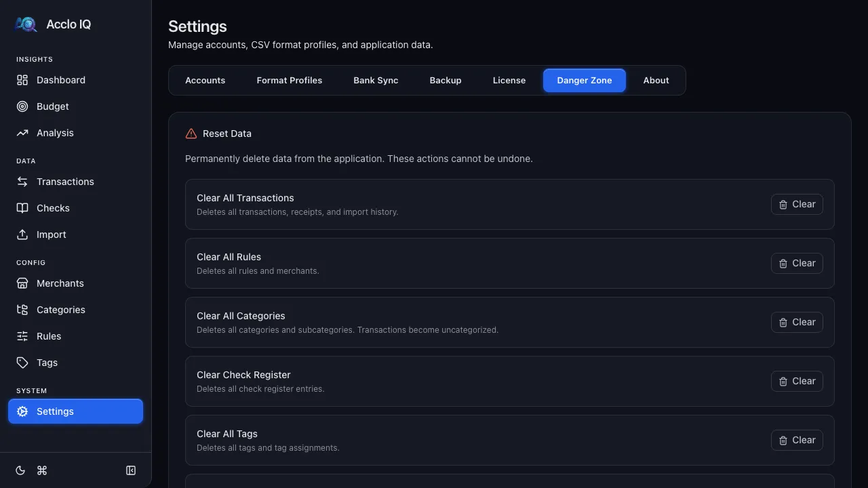The width and height of the screenshot is (868, 488).
Task: Open the Checks page
Action: click(75, 208)
